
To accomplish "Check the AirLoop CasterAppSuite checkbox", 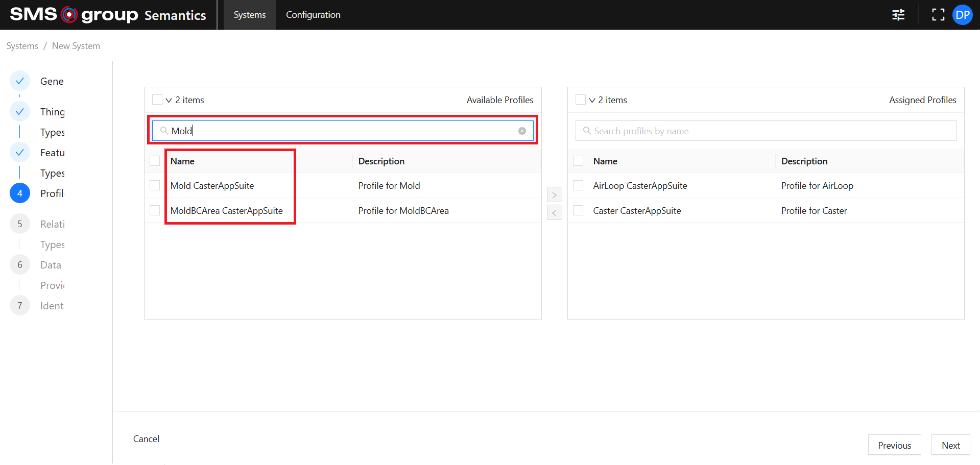I will point(578,185).
